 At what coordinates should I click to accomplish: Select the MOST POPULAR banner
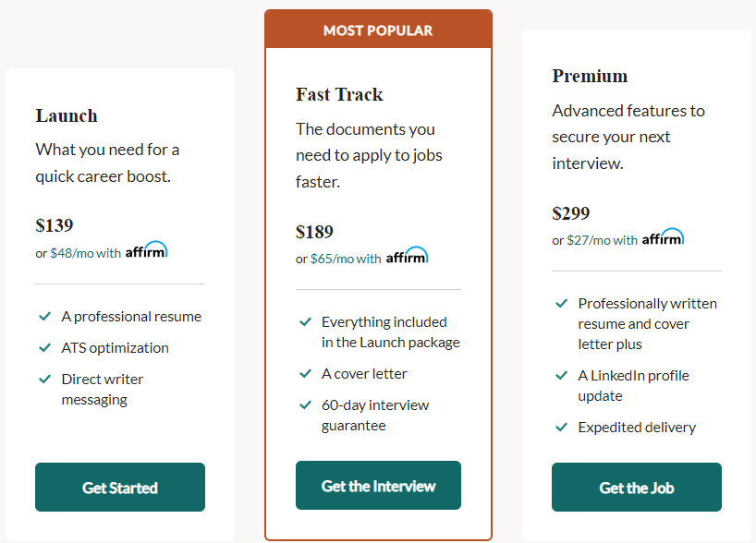[379, 30]
